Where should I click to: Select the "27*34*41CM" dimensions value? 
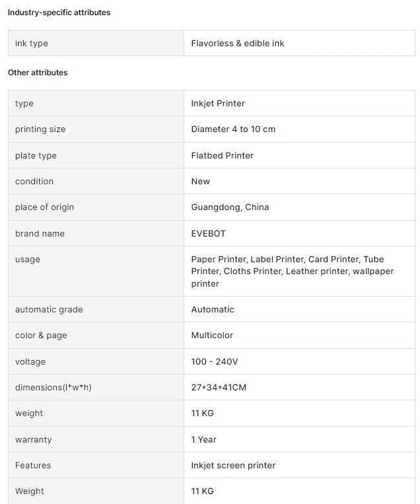[x=219, y=388]
